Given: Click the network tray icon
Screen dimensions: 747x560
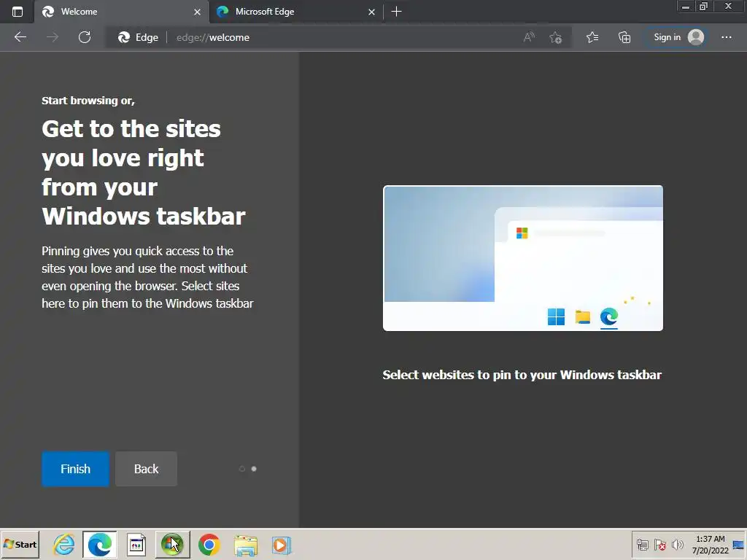Looking at the screenshot, I should tap(643, 545).
